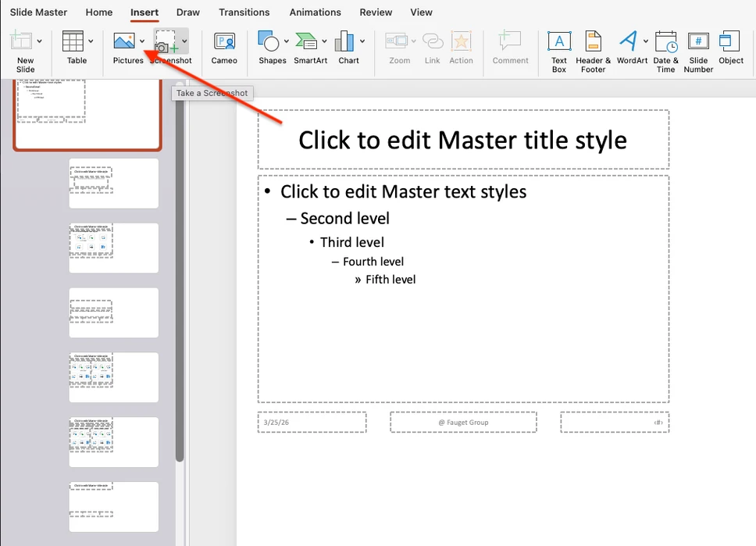Insert Date & Time

665,48
